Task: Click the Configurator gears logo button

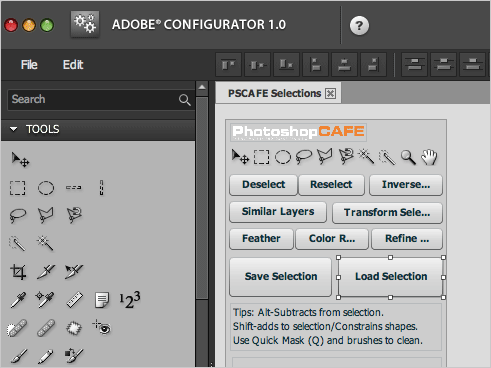Action: point(85,24)
